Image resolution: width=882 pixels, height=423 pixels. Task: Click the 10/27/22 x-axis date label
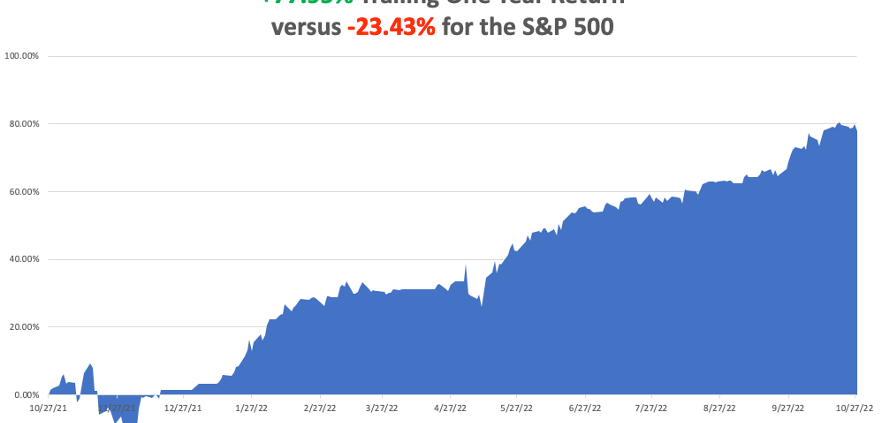pos(855,408)
